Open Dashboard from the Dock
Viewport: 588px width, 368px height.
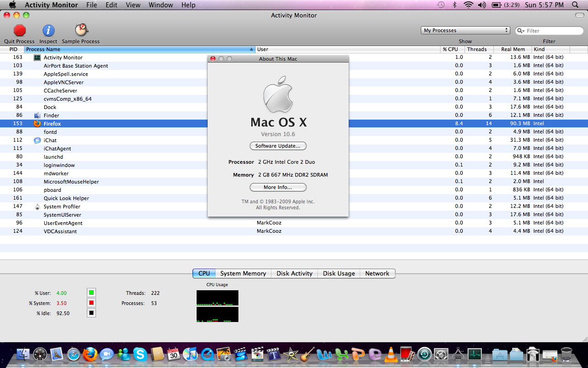click(x=40, y=354)
